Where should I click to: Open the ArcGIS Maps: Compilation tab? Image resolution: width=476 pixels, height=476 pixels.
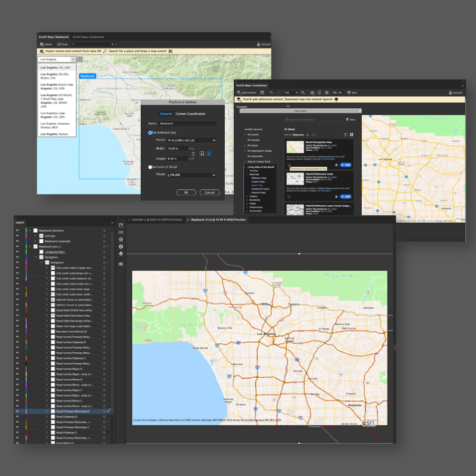pyautogui.click(x=88, y=37)
